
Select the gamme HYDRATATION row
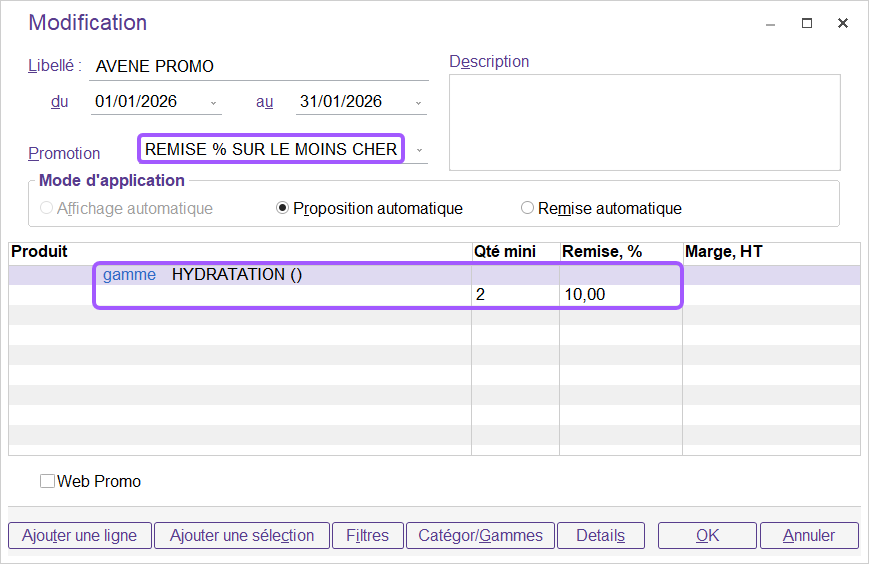pyautogui.click(x=237, y=275)
